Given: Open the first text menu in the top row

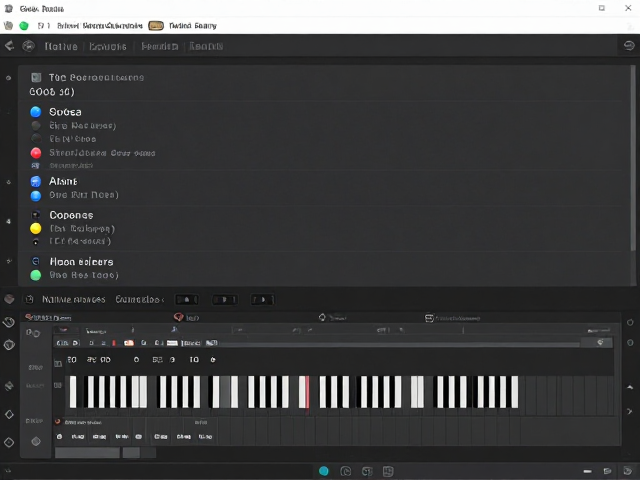Looking at the screenshot, I should tap(100, 26).
